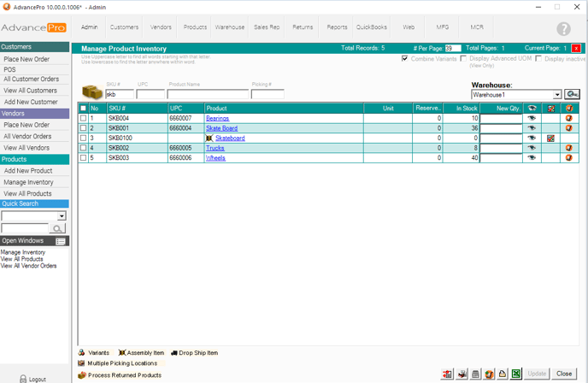
Task: Expand the Quick Search dropdown
Action: pyautogui.click(x=62, y=217)
